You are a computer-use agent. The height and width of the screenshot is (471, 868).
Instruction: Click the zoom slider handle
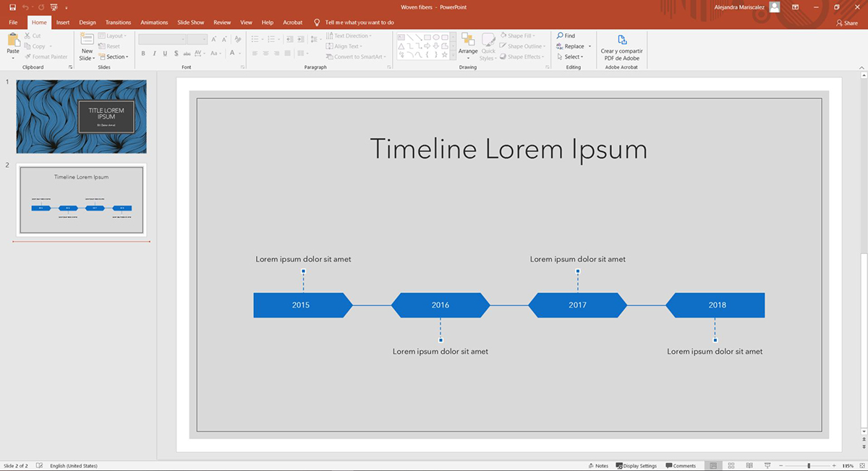click(809, 466)
